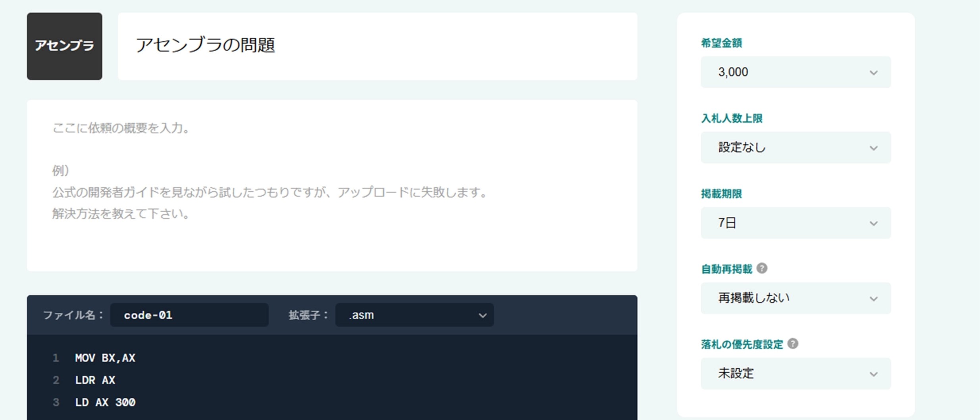The image size is (980, 420).
Task: Click the 希望金額 label
Action: click(721, 43)
